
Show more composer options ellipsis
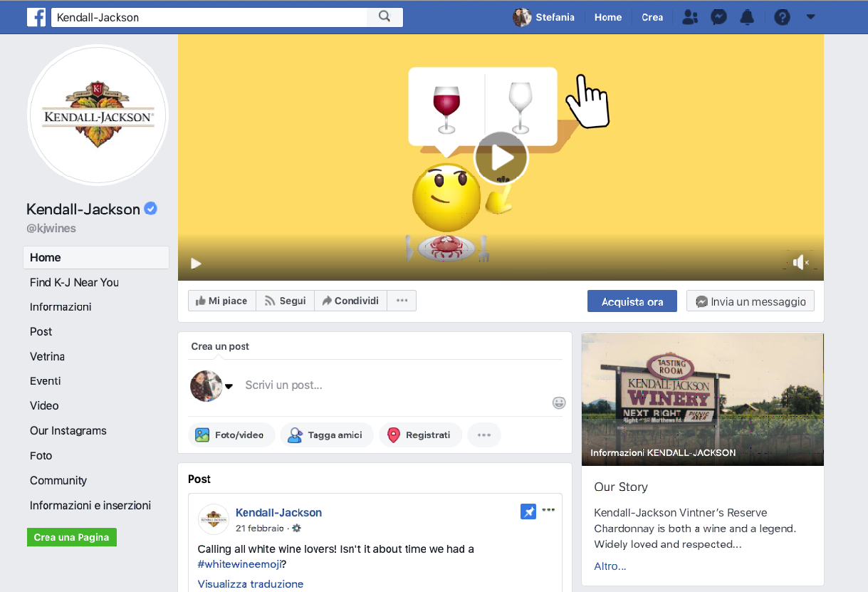[x=484, y=435]
